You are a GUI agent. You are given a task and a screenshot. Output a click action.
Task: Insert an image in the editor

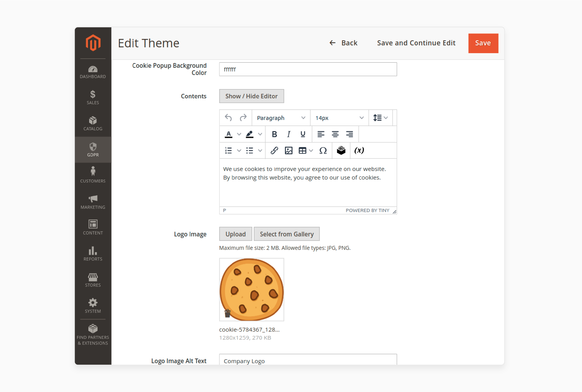tap(288, 151)
